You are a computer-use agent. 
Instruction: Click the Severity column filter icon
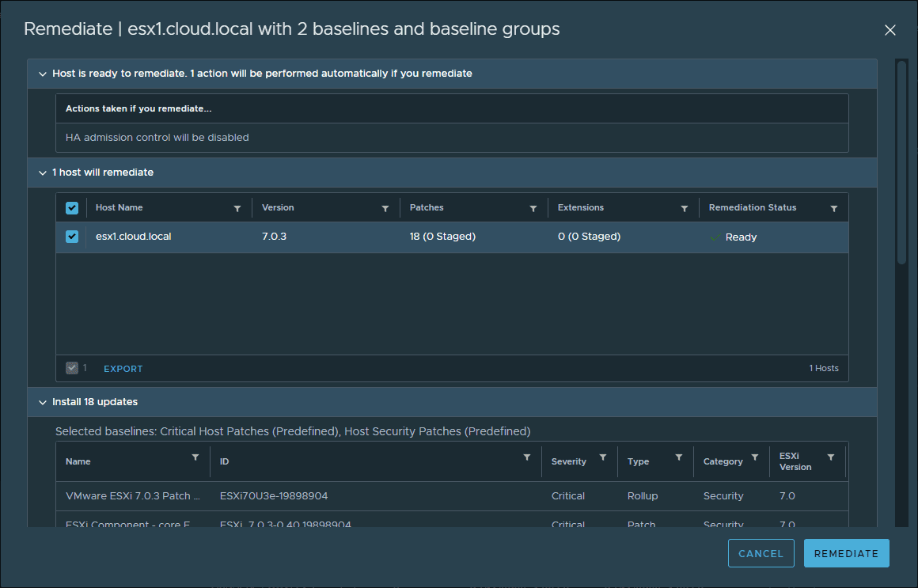pyautogui.click(x=603, y=457)
